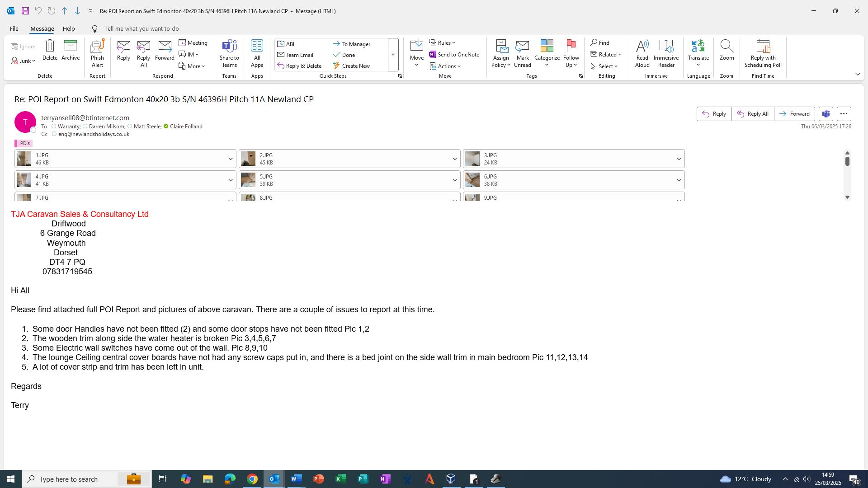868x488 pixels.
Task: Click the Reply All button in header
Action: [753, 114]
